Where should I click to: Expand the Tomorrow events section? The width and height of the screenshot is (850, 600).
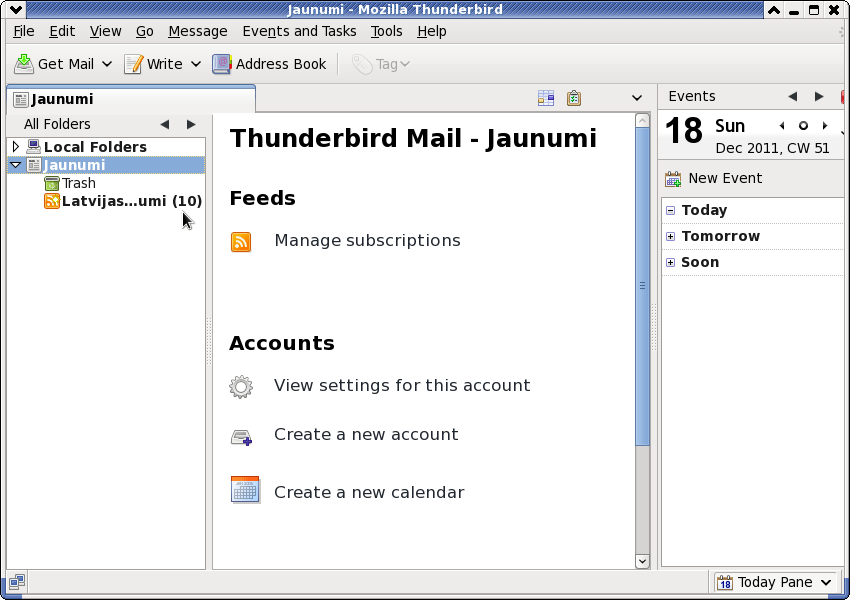tap(671, 236)
